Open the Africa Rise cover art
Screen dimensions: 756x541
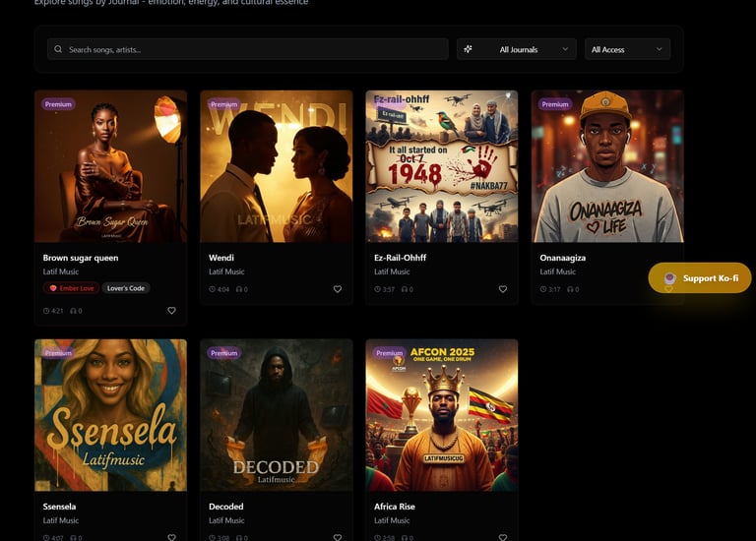(442, 415)
